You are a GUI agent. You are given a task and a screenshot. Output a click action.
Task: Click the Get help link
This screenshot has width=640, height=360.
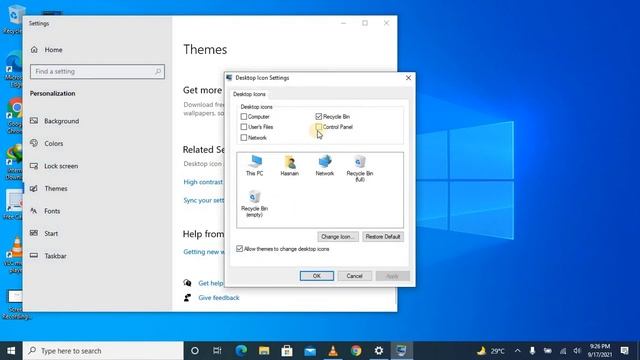211,283
